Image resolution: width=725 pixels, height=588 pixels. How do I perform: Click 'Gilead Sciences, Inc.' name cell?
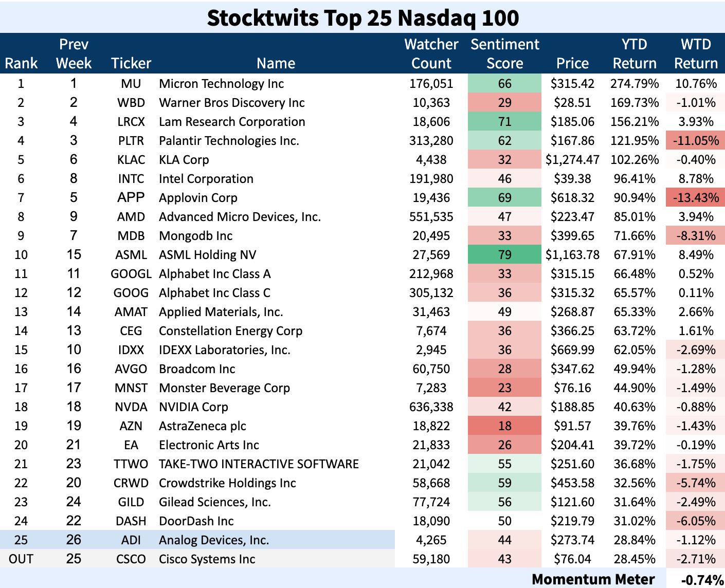(x=215, y=502)
